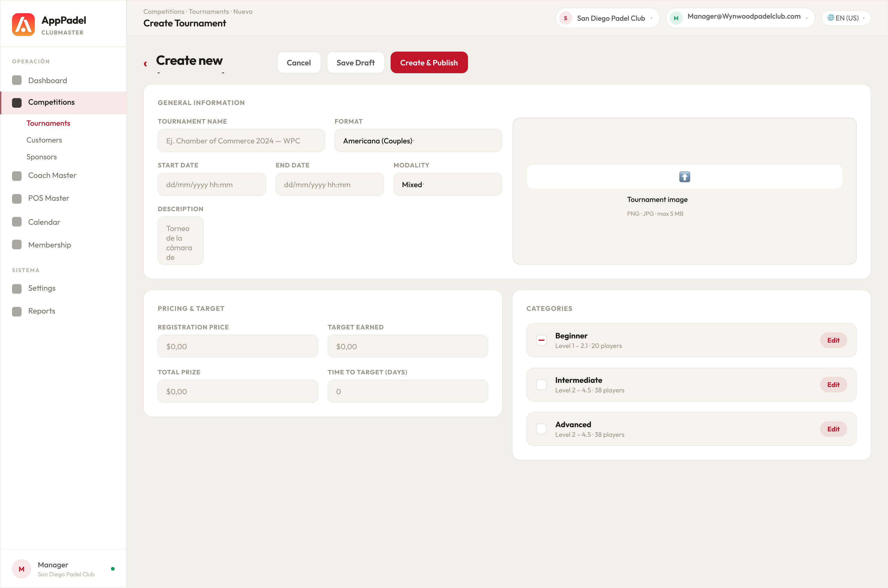Go to Sponsors submenu item
The width and height of the screenshot is (888, 588).
click(42, 157)
